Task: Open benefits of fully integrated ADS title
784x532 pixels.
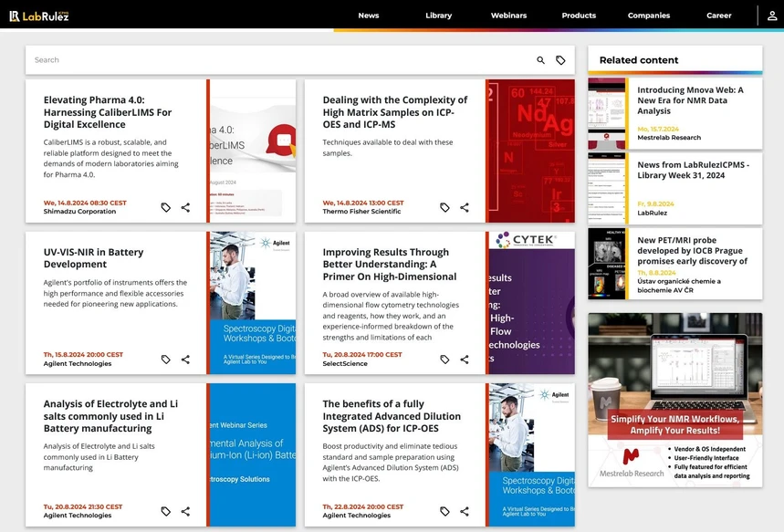Action: click(x=392, y=416)
